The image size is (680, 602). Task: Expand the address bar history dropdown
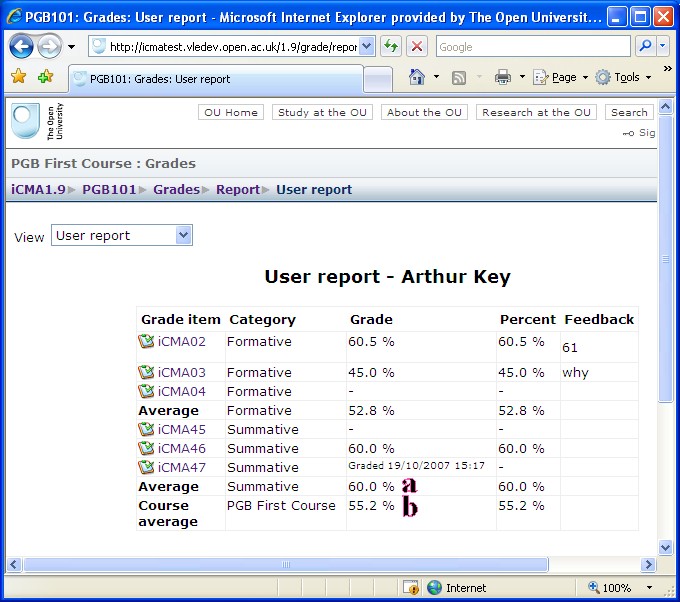(x=367, y=46)
